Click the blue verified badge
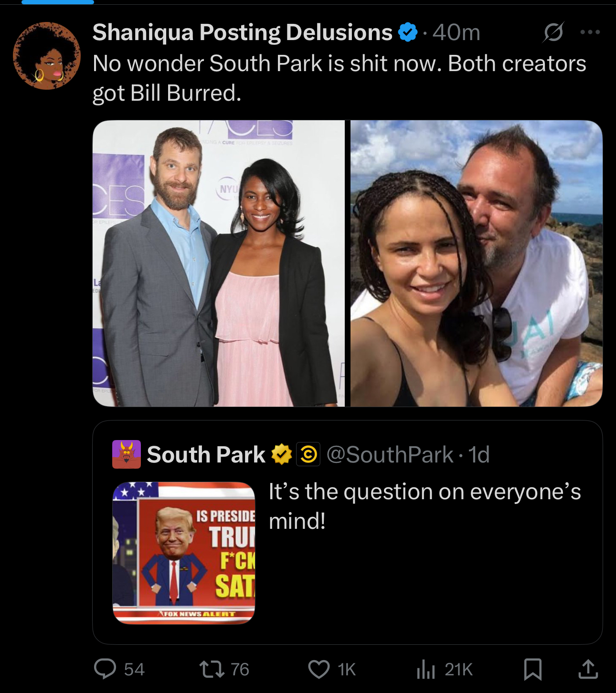616x693 pixels. (407, 32)
